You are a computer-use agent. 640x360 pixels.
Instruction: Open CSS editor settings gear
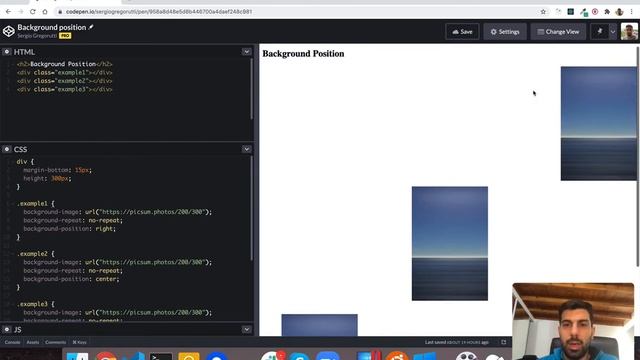[x=7, y=149]
